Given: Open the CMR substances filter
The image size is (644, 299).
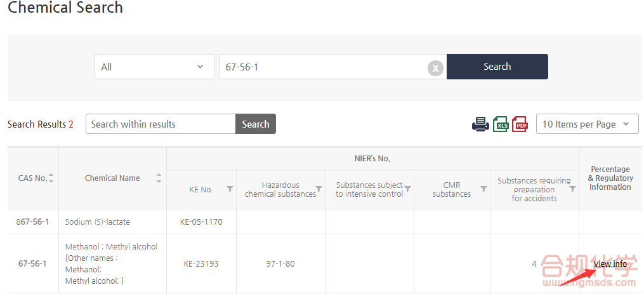Looking at the screenshot, I should [x=483, y=189].
